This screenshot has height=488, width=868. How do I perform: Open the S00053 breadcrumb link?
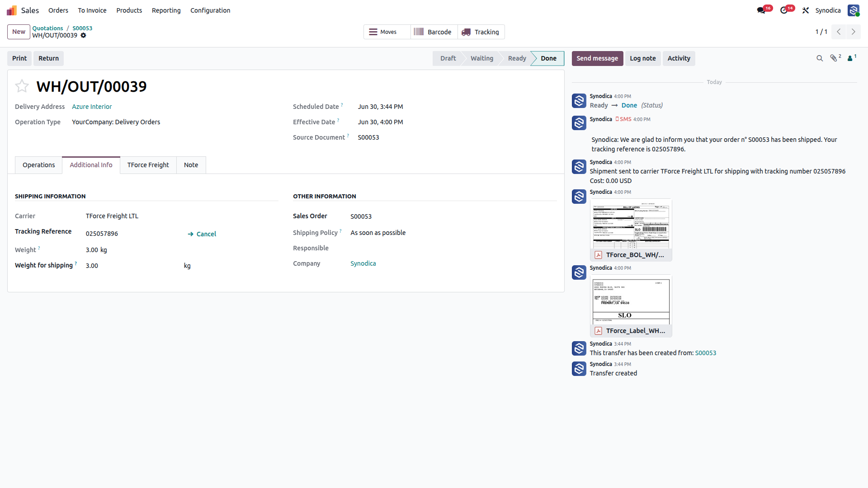tap(82, 28)
